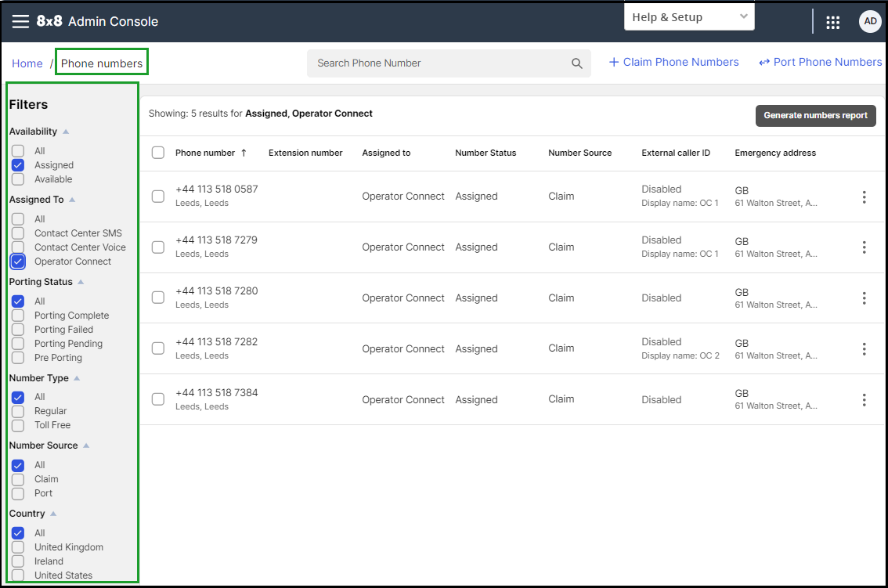Image resolution: width=888 pixels, height=588 pixels.
Task: Open the Help & Setup dropdown
Action: click(x=689, y=17)
